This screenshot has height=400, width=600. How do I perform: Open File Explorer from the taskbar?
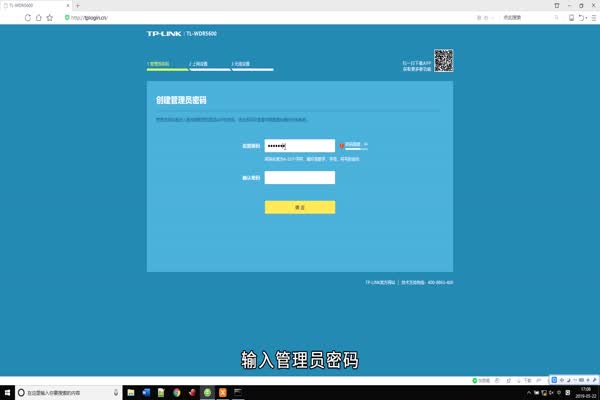coord(131,393)
